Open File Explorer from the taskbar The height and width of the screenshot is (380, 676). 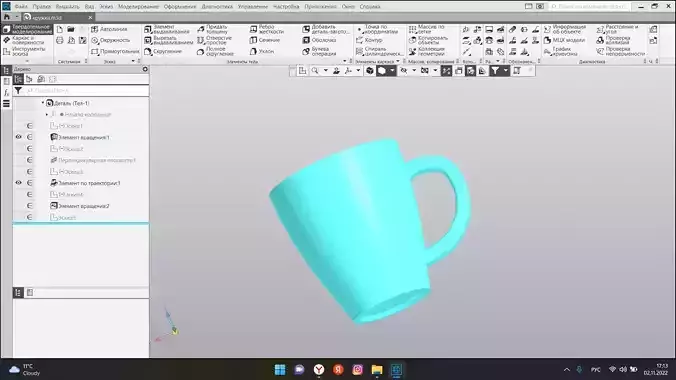click(x=377, y=370)
